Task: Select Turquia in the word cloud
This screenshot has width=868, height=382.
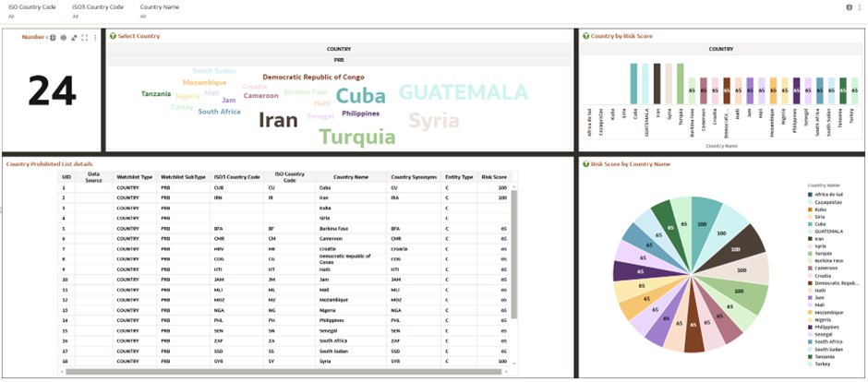Action: tap(357, 137)
